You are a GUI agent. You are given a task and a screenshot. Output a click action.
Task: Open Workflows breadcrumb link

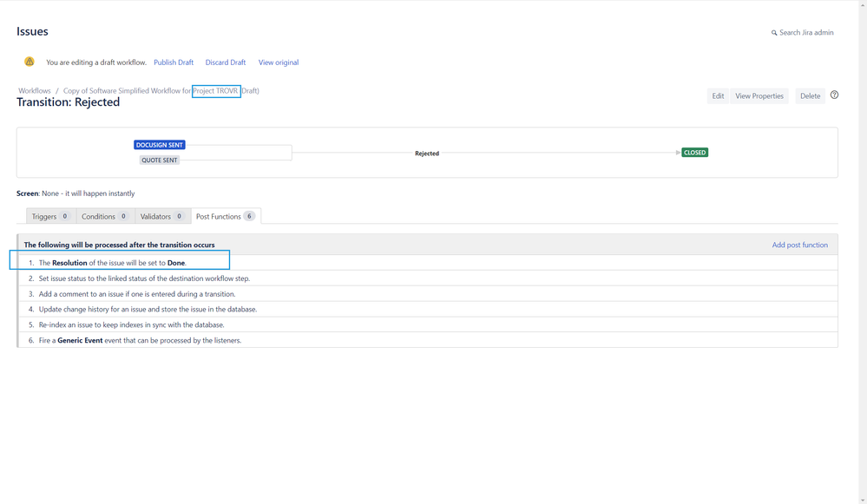point(35,90)
